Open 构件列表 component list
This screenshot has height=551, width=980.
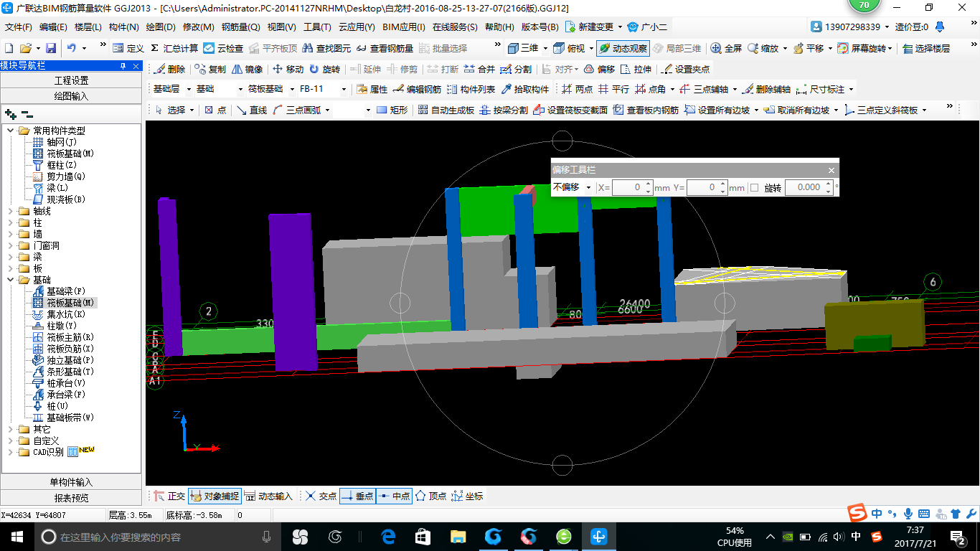coord(471,89)
